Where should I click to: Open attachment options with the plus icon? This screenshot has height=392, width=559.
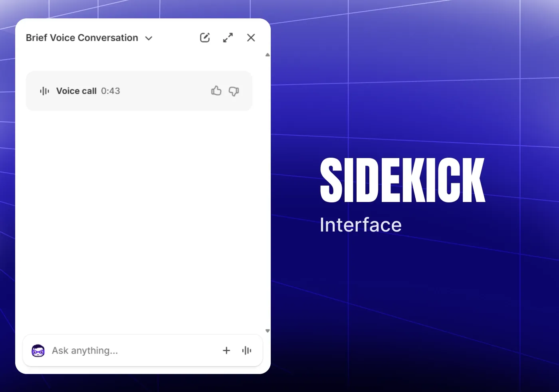coord(226,350)
